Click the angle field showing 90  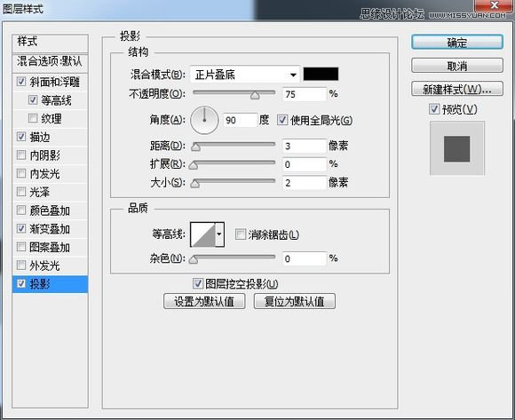point(240,120)
